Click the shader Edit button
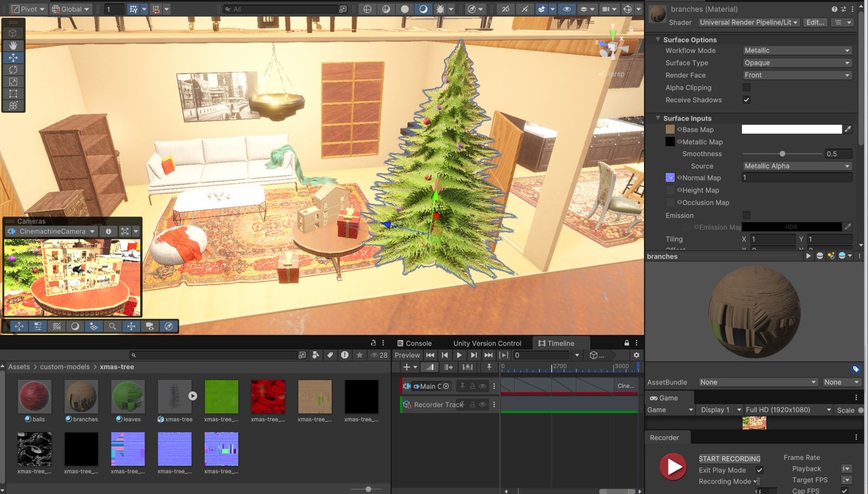The height and width of the screenshot is (494, 868). pyautogui.click(x=814, y=22)
